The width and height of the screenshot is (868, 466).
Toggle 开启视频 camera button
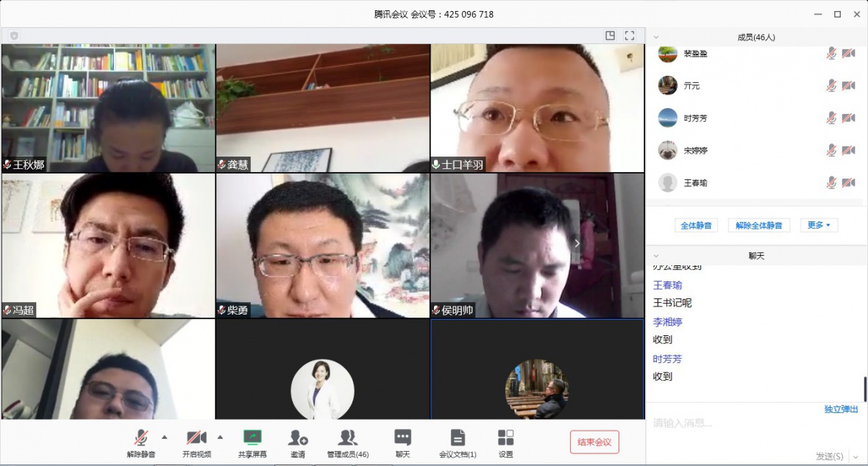point(196,439)
